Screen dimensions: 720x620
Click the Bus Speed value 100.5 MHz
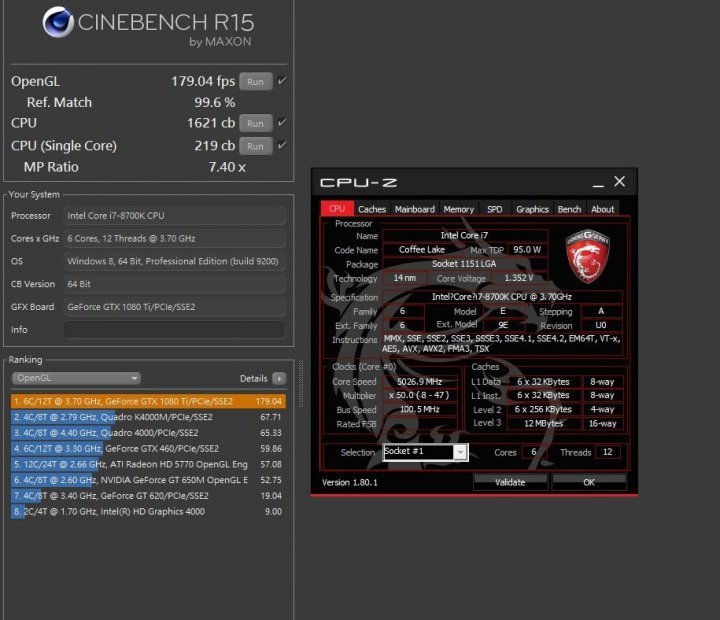point(420,409)
